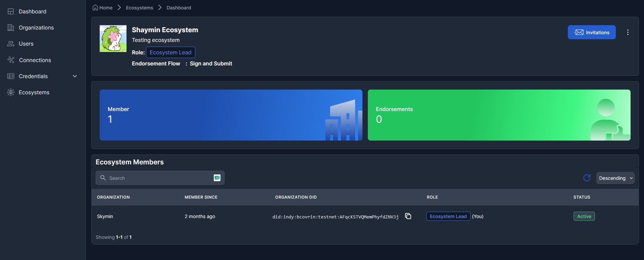Open the Descending sort dropdown
Viewport: 644px width, 260px height.
click(x=615, y=178)
